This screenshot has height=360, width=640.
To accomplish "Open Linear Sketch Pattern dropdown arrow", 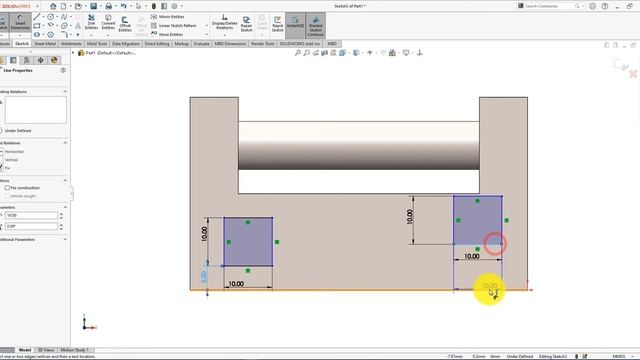I will pyautogui.click(x=207, y=26).
